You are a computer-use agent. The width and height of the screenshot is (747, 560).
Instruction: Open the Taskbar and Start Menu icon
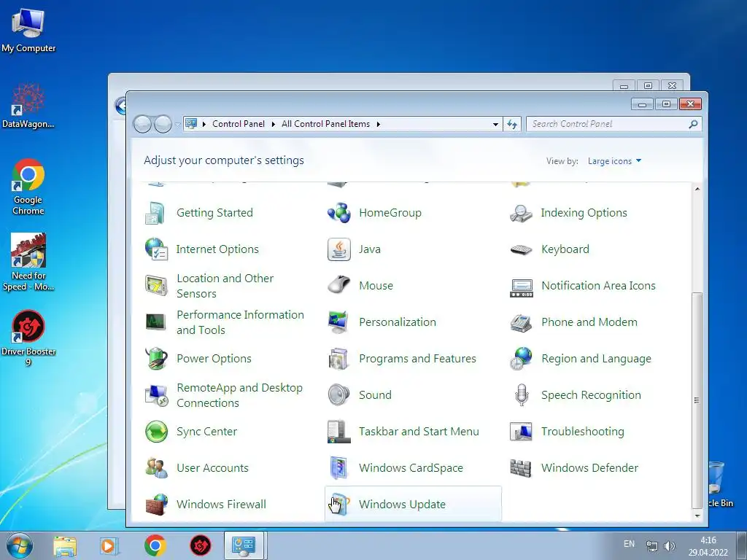pos(338,432)
